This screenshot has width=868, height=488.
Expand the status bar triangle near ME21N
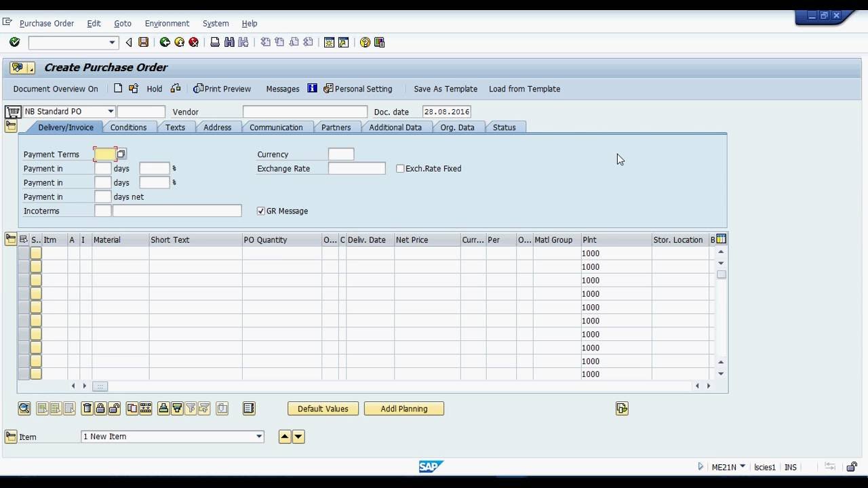[701, 466]
